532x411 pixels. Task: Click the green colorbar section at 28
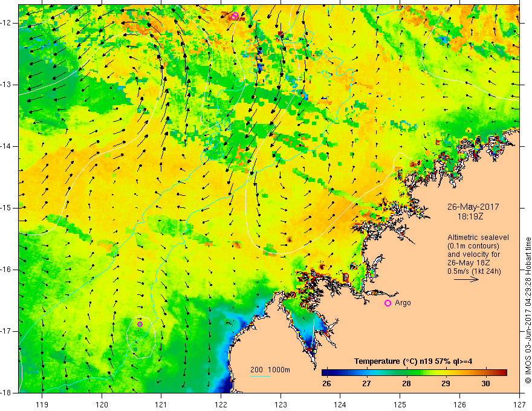coord(406,372)
